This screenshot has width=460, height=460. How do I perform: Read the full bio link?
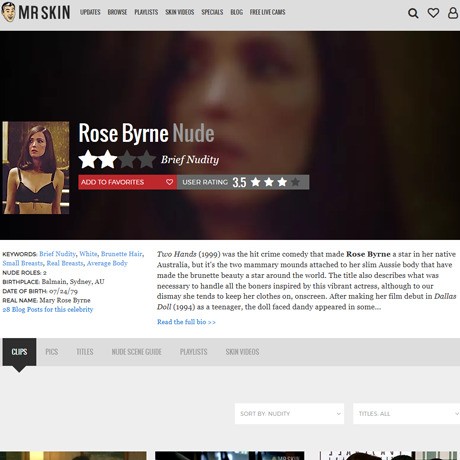(186, 322)
